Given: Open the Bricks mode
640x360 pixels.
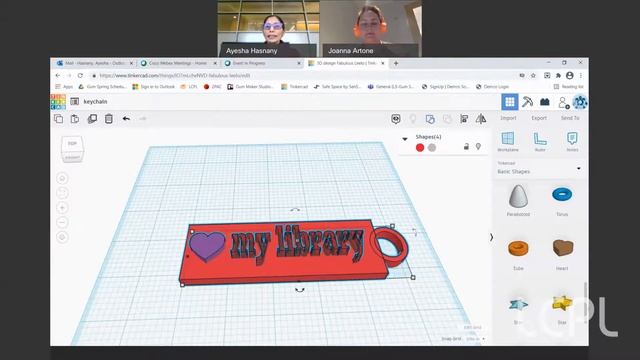Looking at the screenshot, I should [545, 102].
